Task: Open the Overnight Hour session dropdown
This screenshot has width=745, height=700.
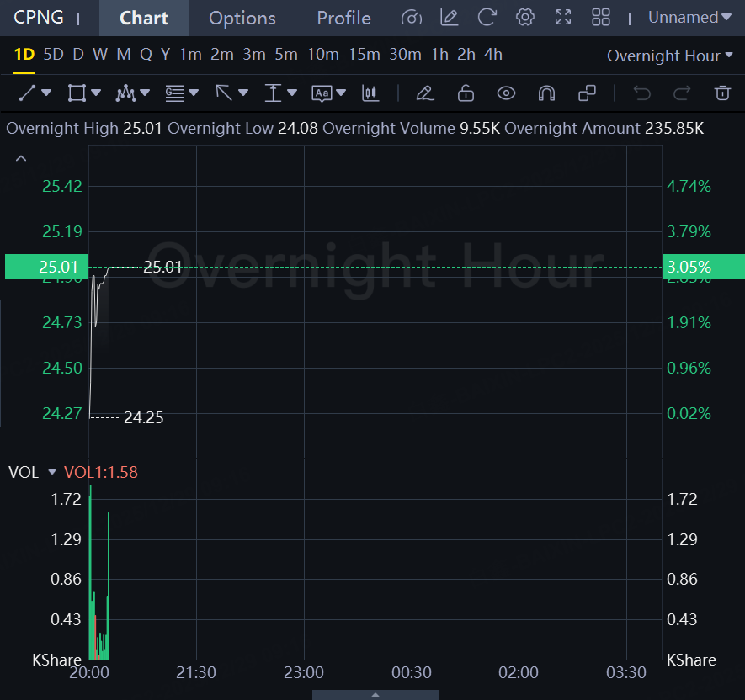Action: pyautogui.click(x=669, y=56)
